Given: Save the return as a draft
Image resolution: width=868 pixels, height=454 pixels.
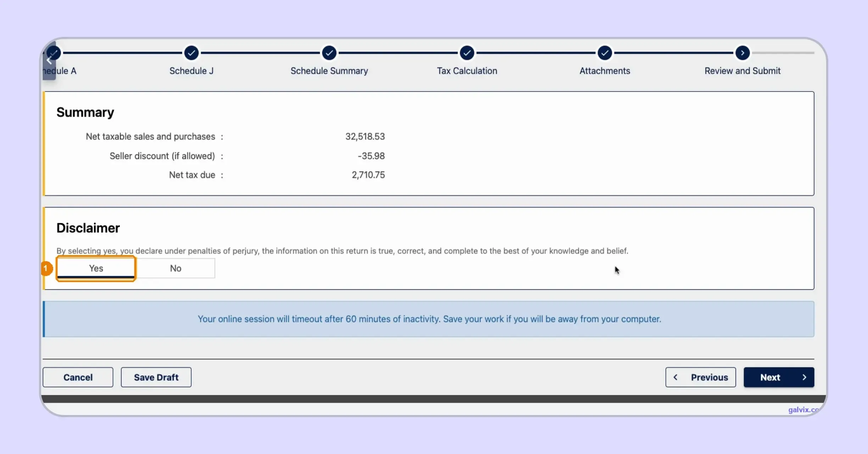Looking at the screenshot, I should tap(156, 377).
